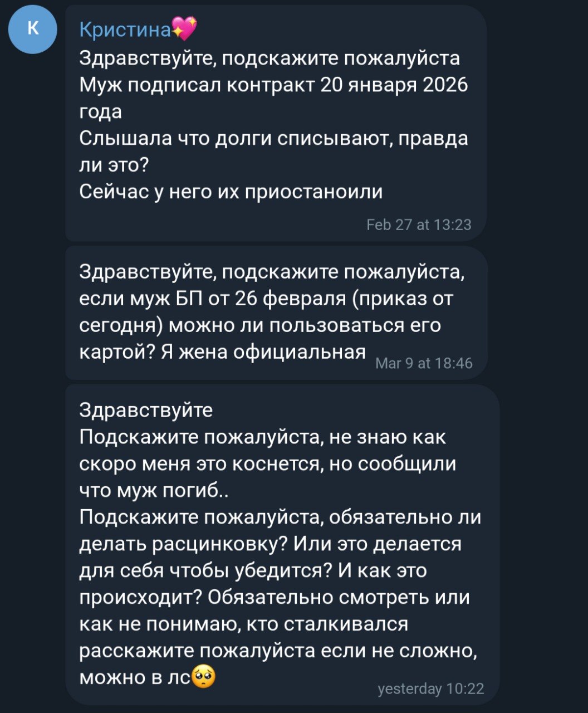Screen dimensions: 588x713
Task: Click the line "делать расцинковку? Или это делается"
Action: point(270,544)
